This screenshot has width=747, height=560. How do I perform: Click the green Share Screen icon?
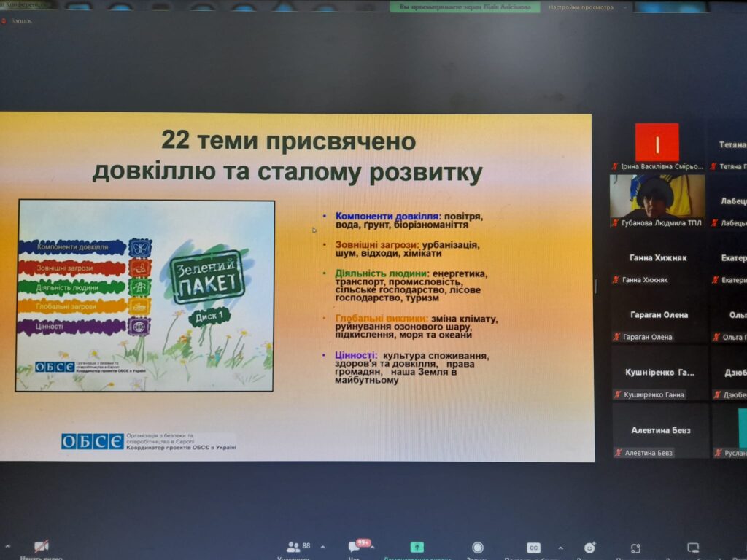tap(417, 547)
